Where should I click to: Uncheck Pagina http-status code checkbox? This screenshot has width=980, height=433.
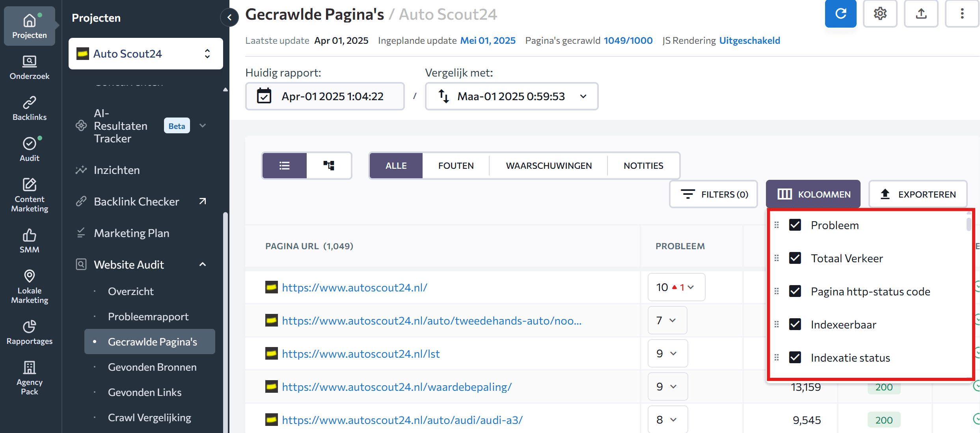(x=795, y=291)
